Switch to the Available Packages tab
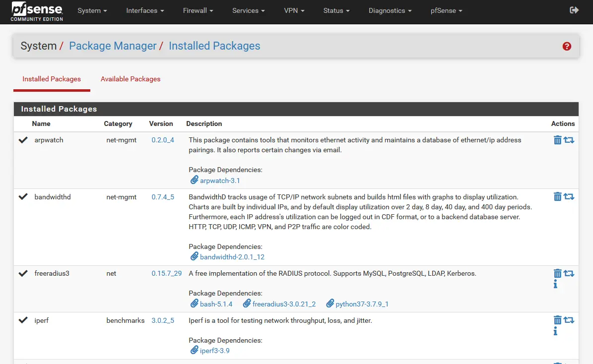Screen dimensions: 593x364 (131, 79)
